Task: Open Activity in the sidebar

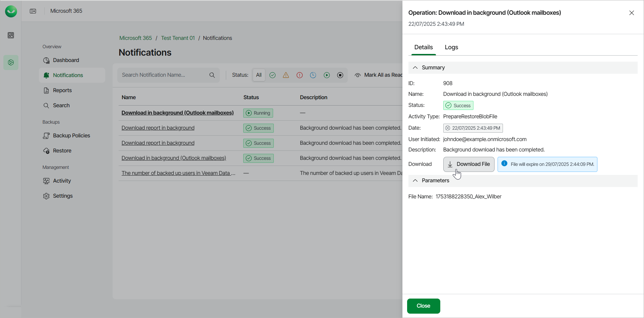Action: [72, 181]
